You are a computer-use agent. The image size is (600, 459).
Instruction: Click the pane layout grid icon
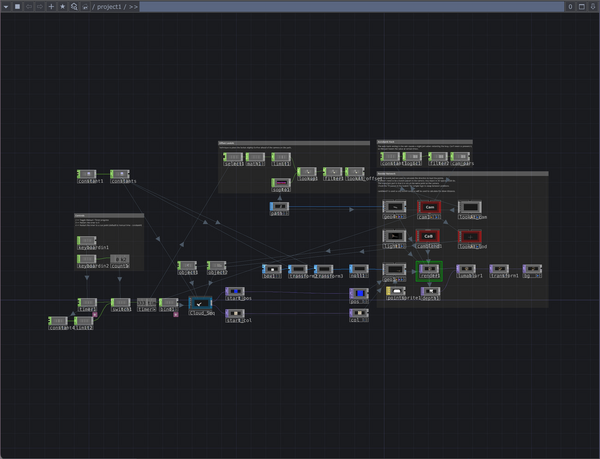tap(17, 7)
